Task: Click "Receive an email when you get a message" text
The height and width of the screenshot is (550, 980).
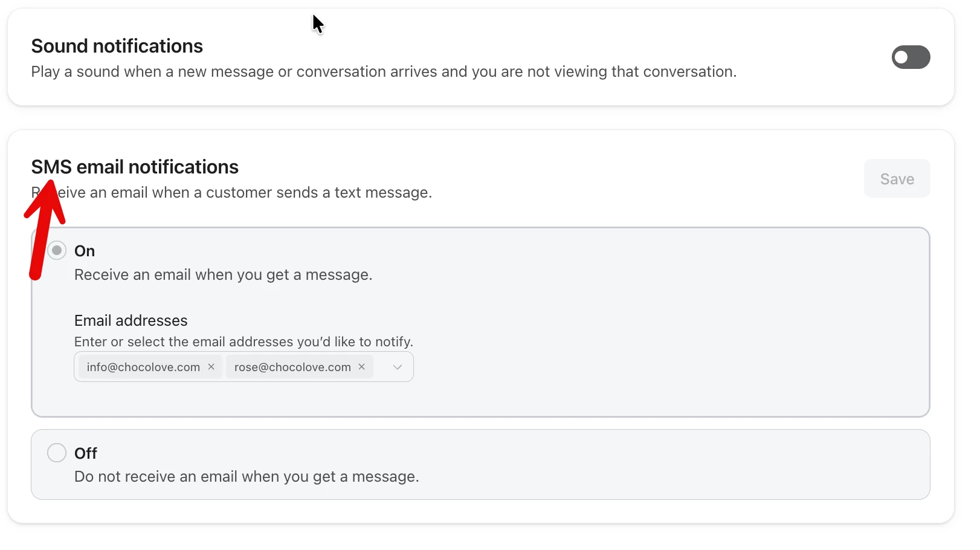Action: pos(223,275)
